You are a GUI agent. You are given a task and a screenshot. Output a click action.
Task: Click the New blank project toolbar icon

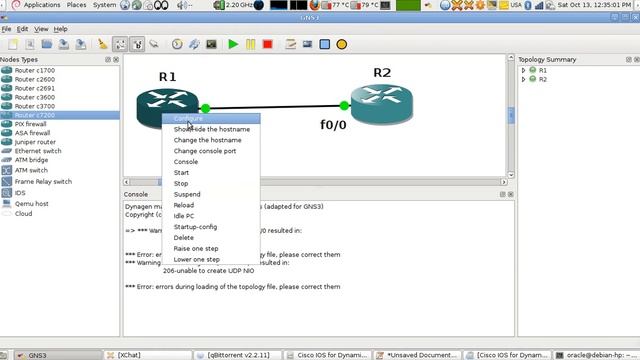point(13,44)
